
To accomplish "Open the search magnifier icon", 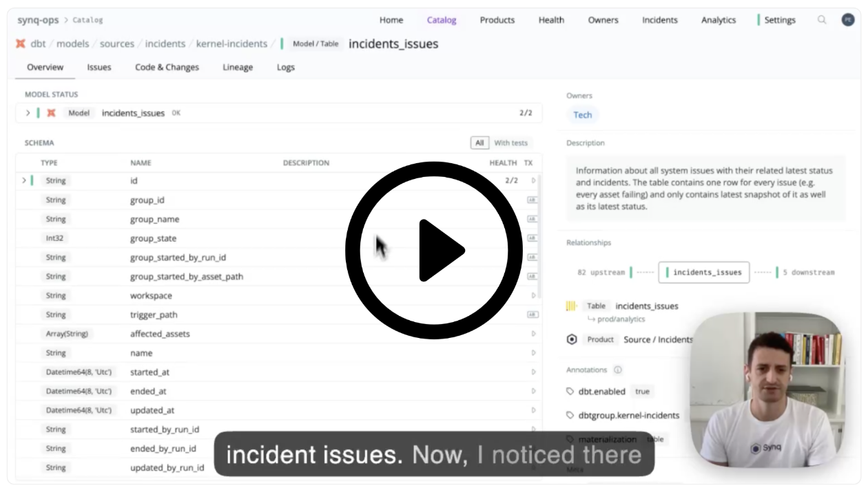I will [822, 20].
